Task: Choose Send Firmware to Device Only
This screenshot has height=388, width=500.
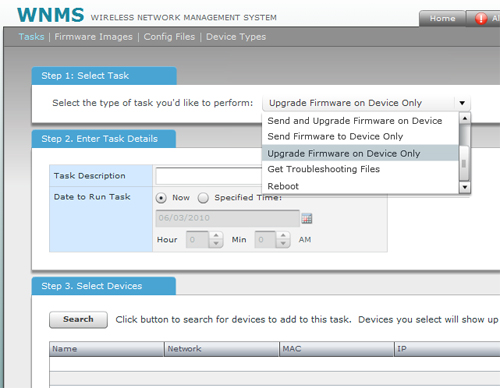Action: (360, 136)
